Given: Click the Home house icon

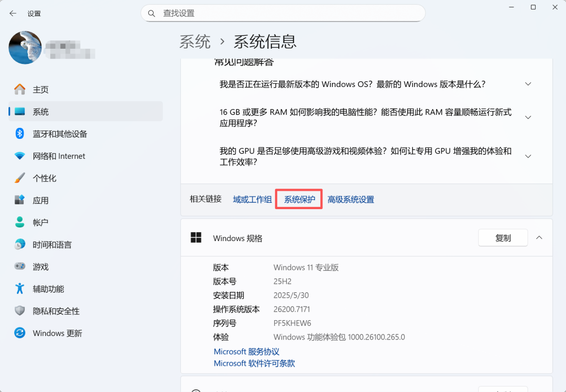Looking at the screenshot, I should pos(20,90).
